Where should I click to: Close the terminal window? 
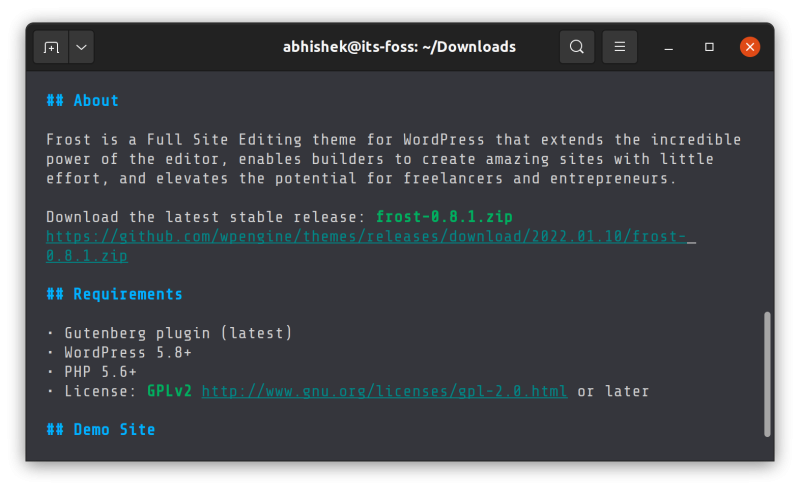point(750,47)
